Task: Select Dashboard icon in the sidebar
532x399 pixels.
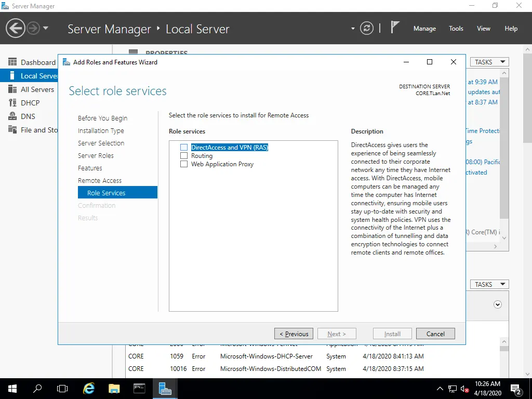Action: (x=12, y=62)
